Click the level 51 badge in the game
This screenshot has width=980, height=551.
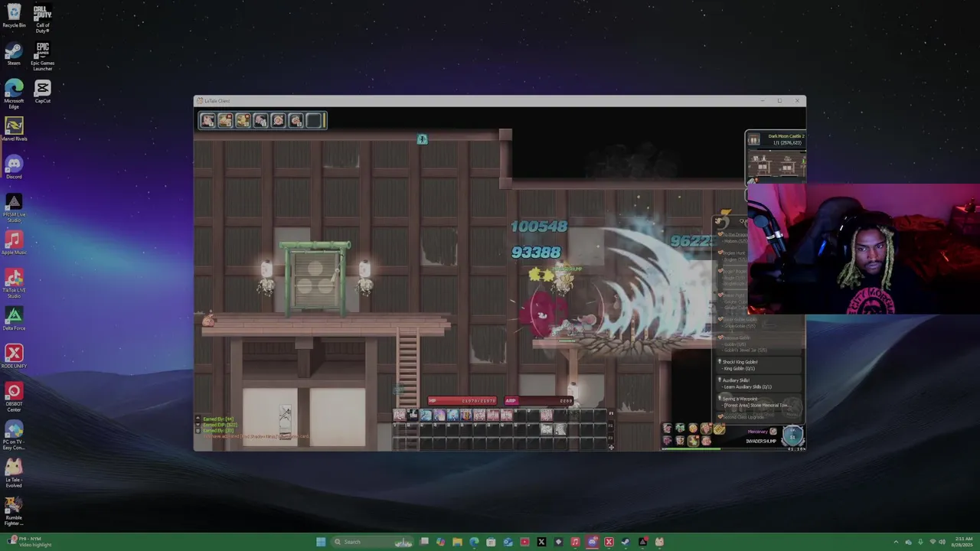(x=792, y=435)
